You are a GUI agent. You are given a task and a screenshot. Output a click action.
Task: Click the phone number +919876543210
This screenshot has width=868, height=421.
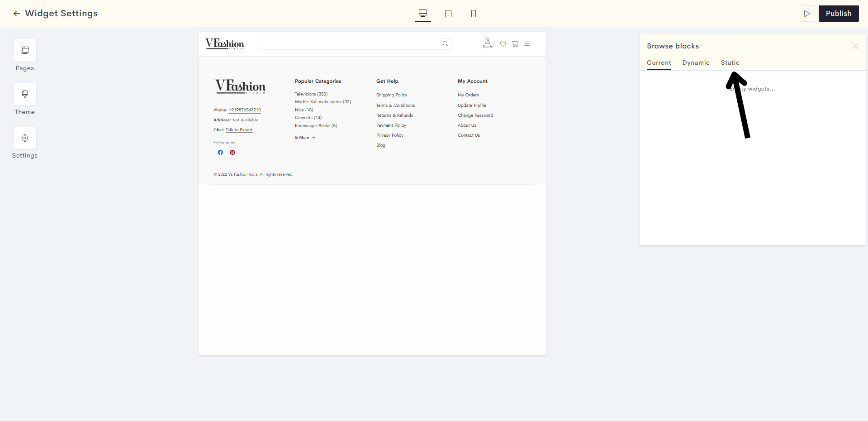click(x=245, y=110)
